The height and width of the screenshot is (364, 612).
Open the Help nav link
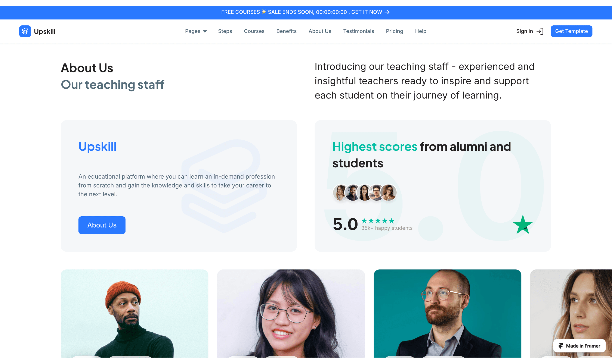(x=421, y=31)
